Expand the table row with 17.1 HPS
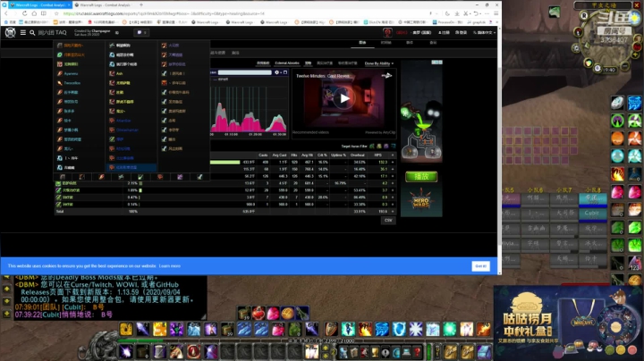Viewport: 644px width, 361px height. coord(393,176)
